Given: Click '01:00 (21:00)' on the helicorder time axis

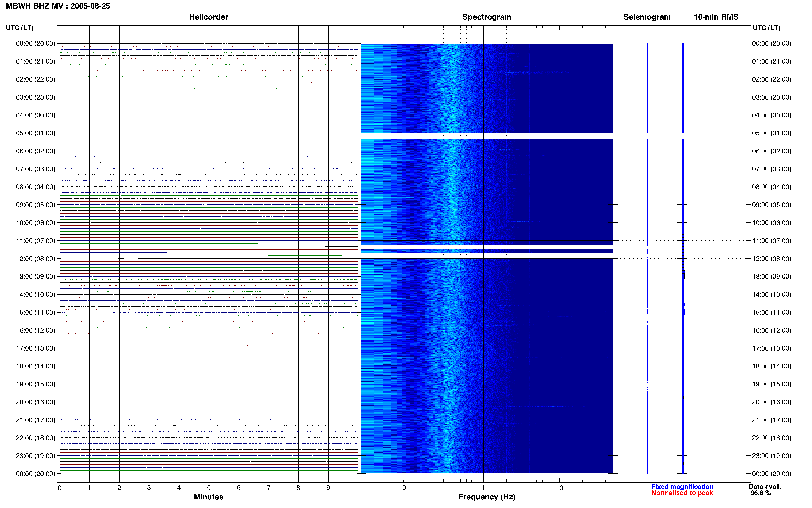Looking at the screenshot, I should (36, 61).
